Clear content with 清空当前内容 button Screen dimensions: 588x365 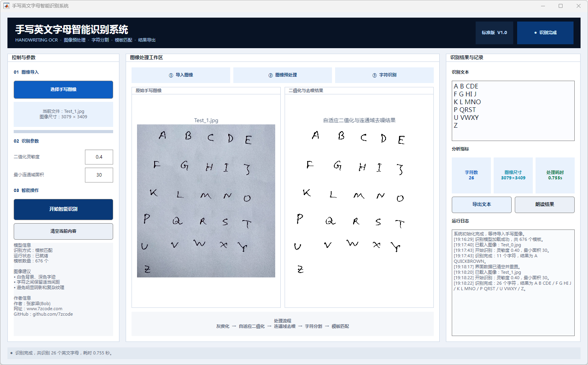63,231
